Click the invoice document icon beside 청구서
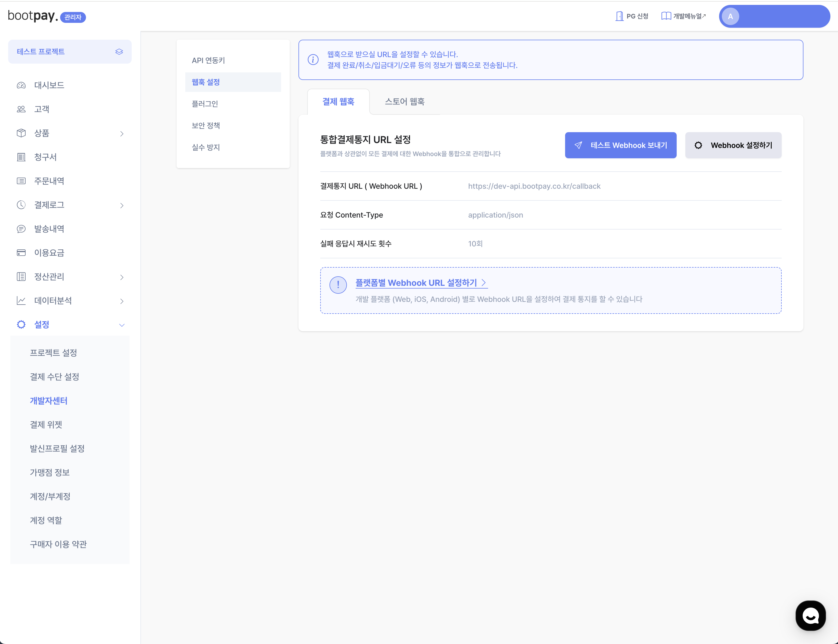 [21, 157]
